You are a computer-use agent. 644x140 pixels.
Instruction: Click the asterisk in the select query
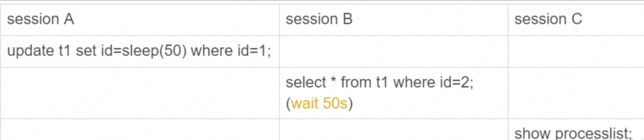pos(333,81)
